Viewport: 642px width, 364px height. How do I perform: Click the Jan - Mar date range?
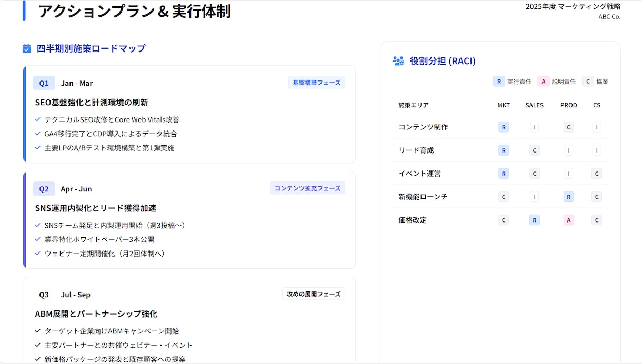click(x=77, y=83)
